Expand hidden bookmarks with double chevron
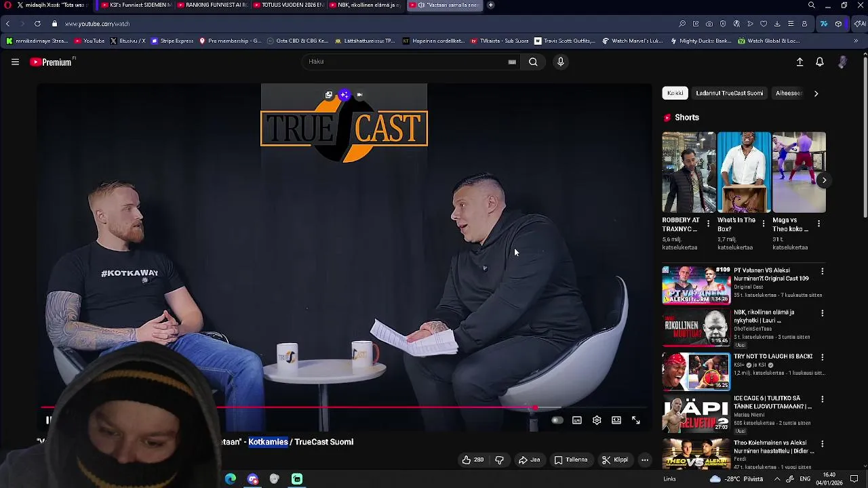Image resolution: width=868 pixels, height=488 pixels. pos(856,41)
